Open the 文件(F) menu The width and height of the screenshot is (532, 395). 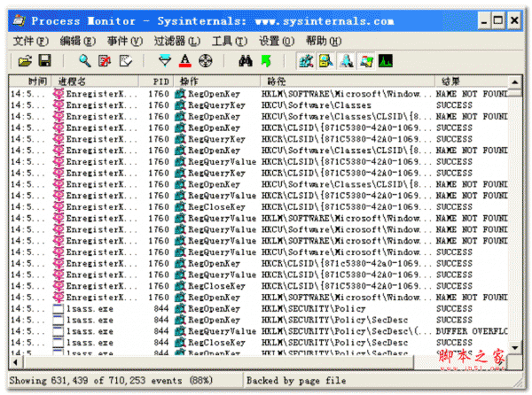(30, 41)
